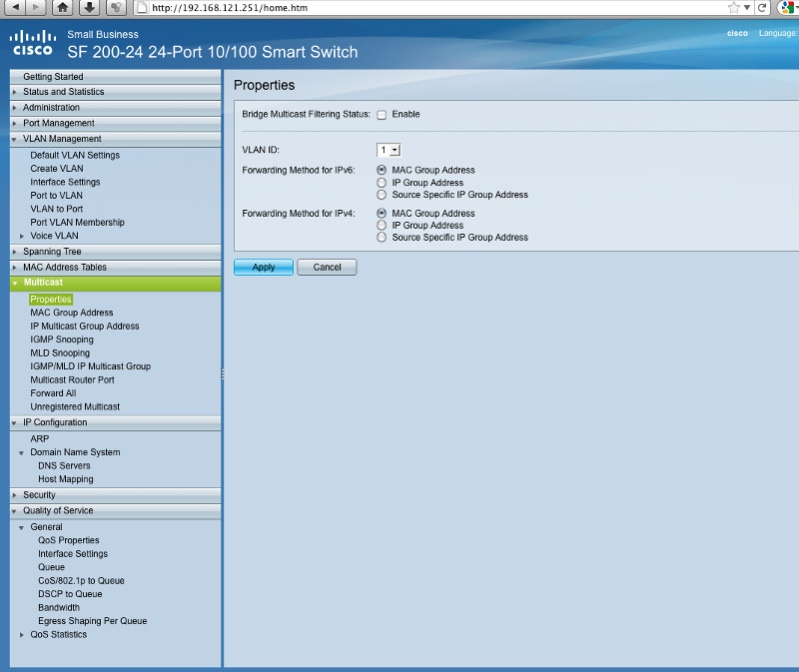Click the browser forward arrow button

[35, 8]
